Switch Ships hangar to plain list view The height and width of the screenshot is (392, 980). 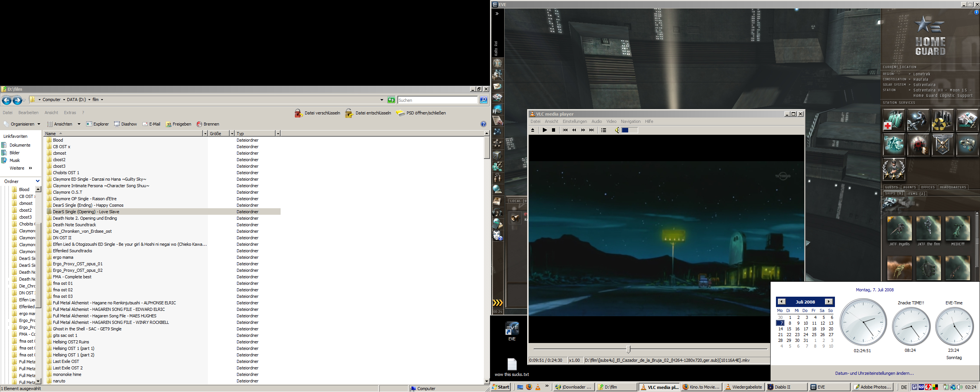point(913,203)
